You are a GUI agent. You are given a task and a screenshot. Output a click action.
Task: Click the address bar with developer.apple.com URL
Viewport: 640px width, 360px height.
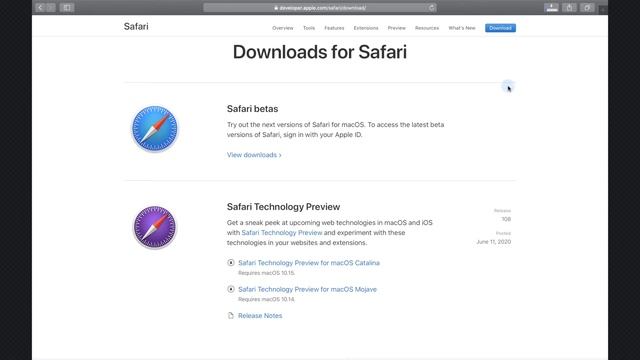pyautogui.click(x=320, y=8)
